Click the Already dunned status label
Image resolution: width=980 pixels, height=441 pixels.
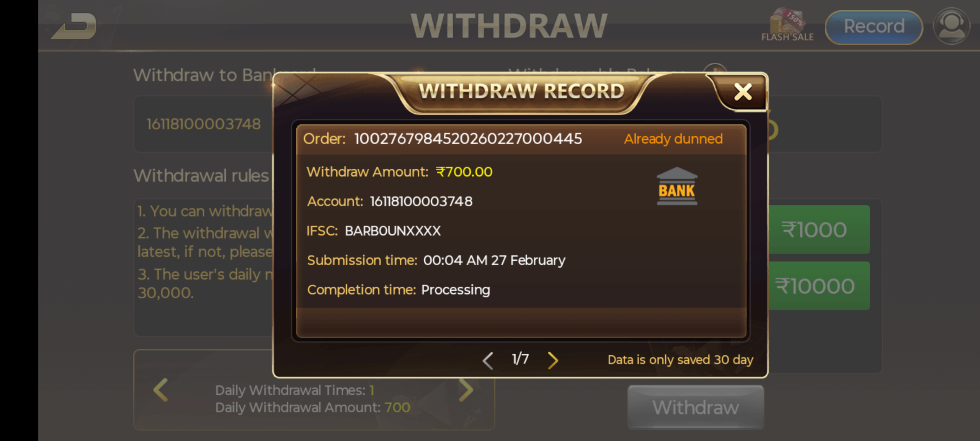673,139
